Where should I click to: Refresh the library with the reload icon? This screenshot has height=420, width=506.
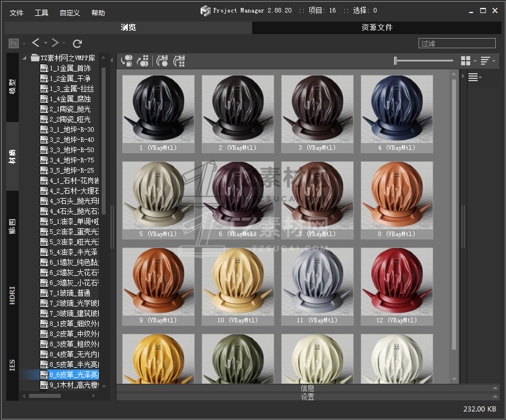tap(78, 43)
